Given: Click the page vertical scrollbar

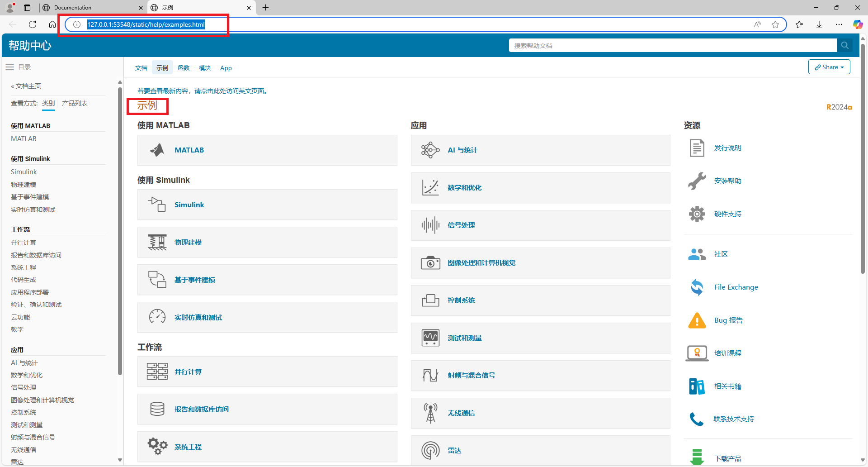Looking at the screenshot, I should 863,158.
